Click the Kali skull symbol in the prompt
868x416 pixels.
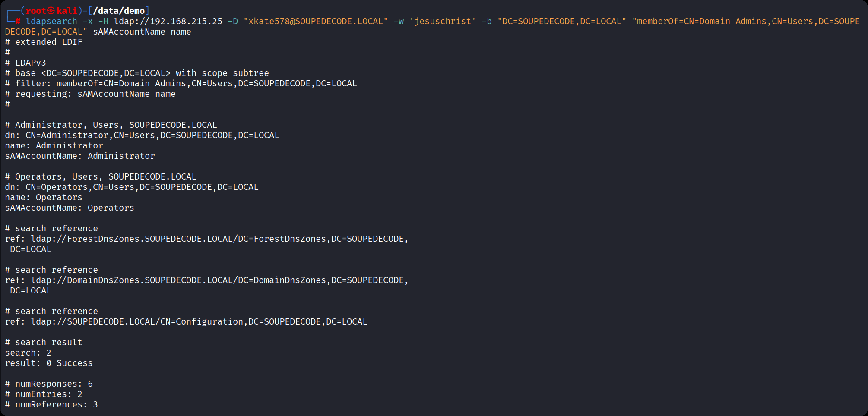click(51, 11)
